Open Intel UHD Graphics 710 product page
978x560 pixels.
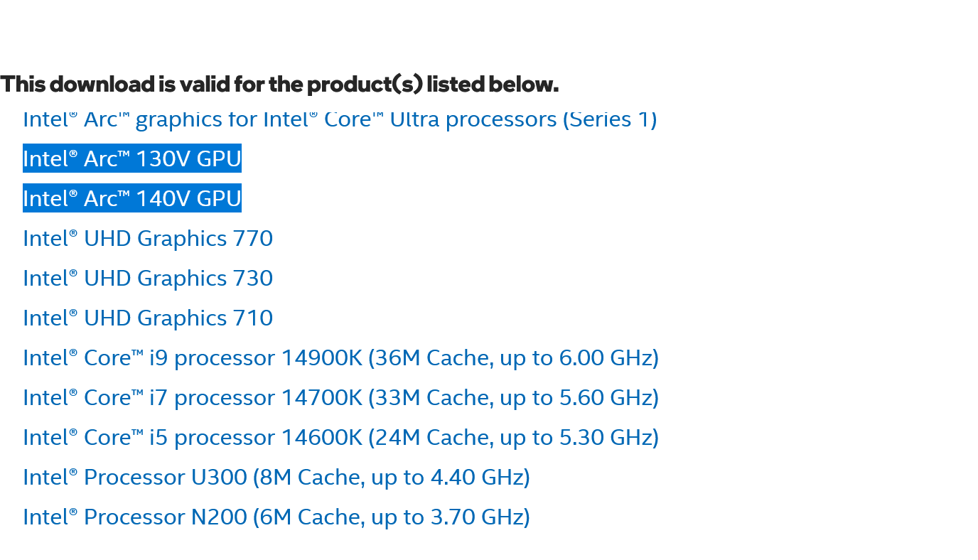pyautogui.click(x=148, y=318)
